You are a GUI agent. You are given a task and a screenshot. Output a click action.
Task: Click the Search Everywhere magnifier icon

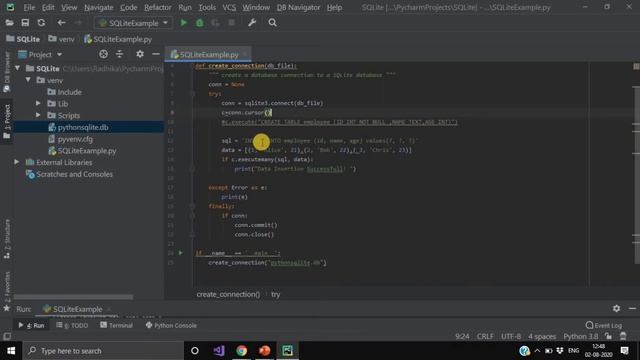tap(272, 23)
